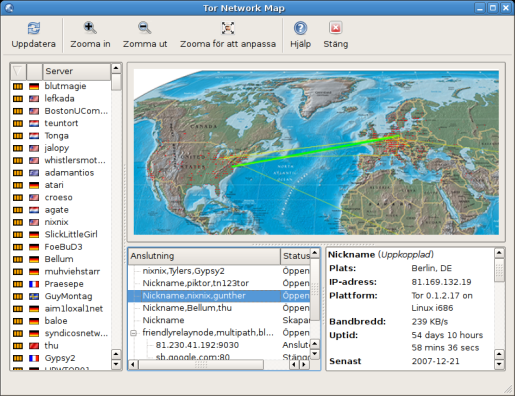Select the aim1loxal1net server row

(61, 309)
